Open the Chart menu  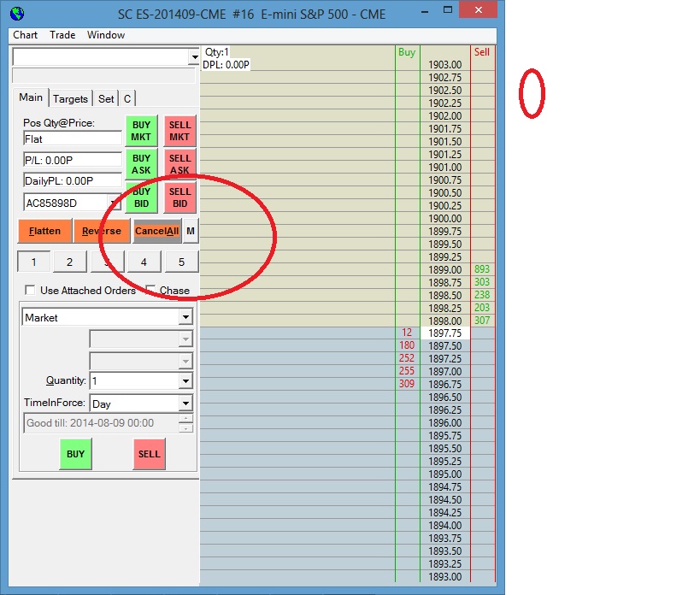tap(25, 35)
